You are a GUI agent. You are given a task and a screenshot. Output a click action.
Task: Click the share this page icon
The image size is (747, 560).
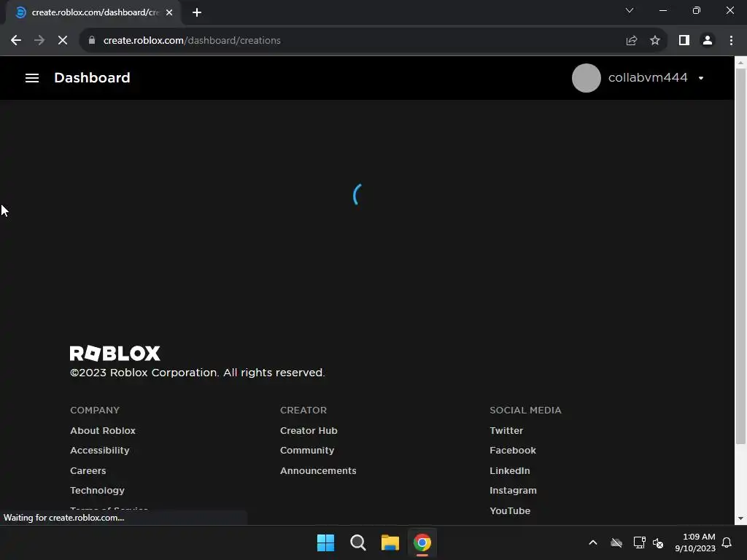(632, 41)
